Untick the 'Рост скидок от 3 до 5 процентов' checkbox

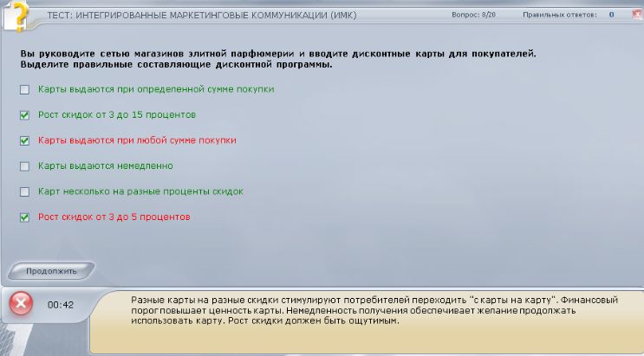click(x=25, y=217)
